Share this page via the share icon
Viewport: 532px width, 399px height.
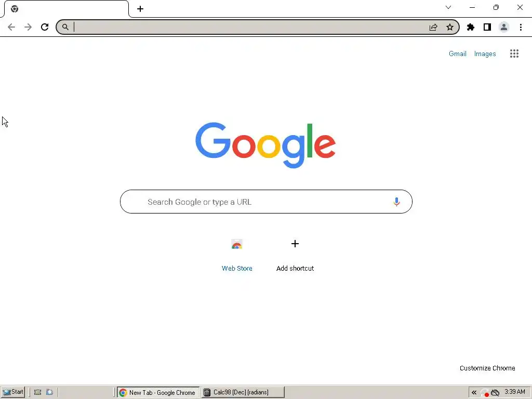point(433,27)
